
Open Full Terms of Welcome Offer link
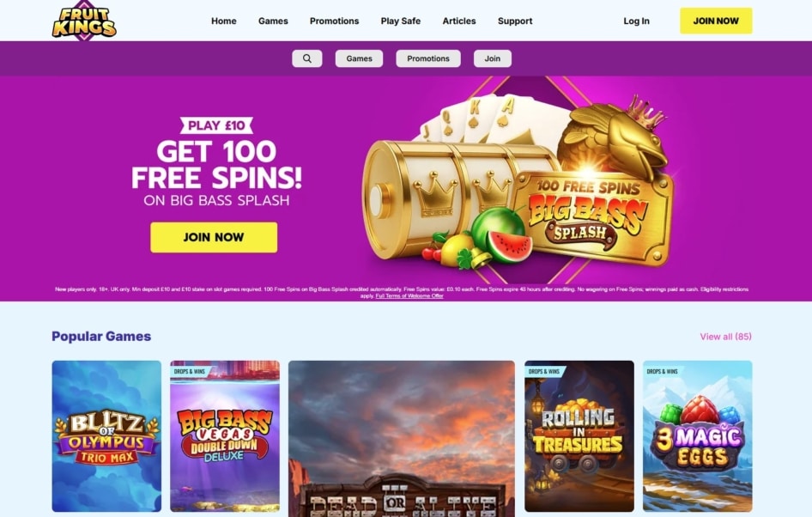[x=409, y=295]
